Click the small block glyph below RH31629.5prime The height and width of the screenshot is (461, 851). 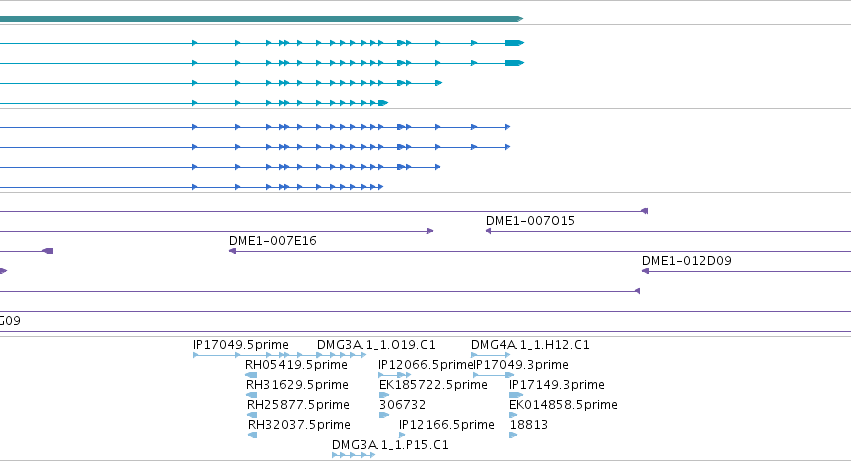(252, 395)
